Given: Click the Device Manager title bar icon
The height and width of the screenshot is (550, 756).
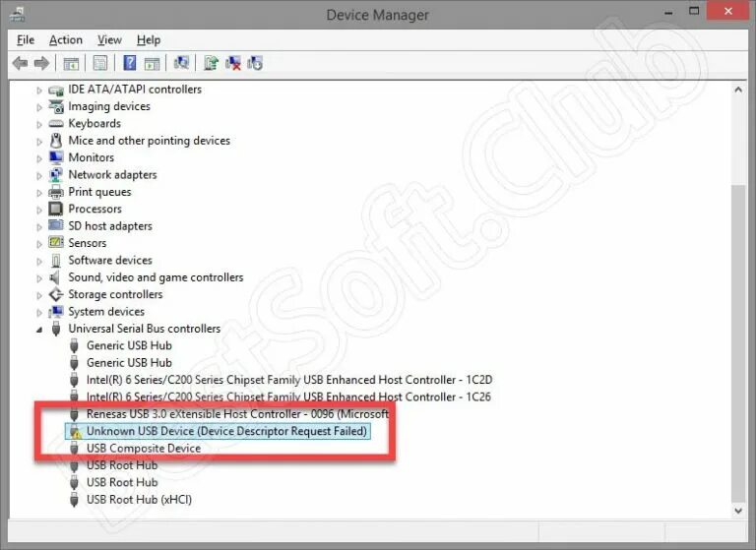Looking at the screenshot, I should click(18, 15).
